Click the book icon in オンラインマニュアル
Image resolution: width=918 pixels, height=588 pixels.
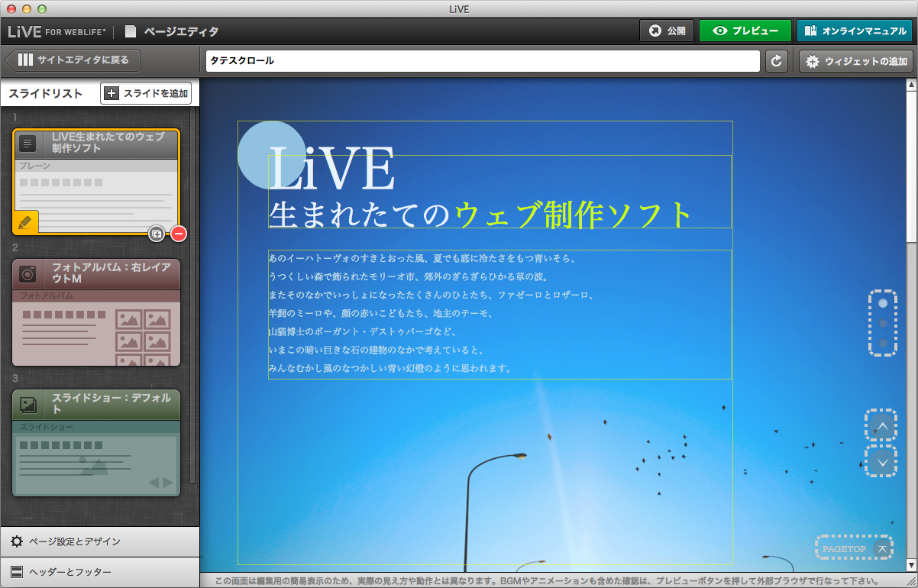pyautogui.click(x=810, y=31)
